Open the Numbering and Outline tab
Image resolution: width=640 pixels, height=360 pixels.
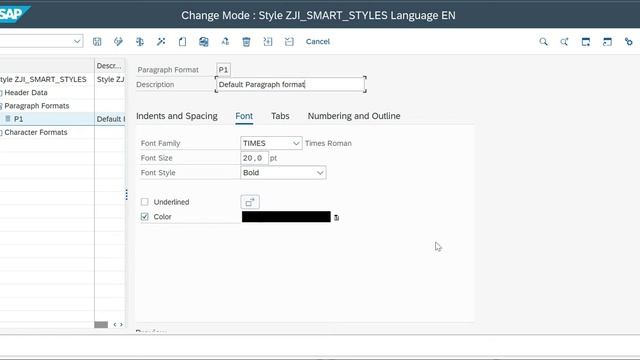point(354,116)
